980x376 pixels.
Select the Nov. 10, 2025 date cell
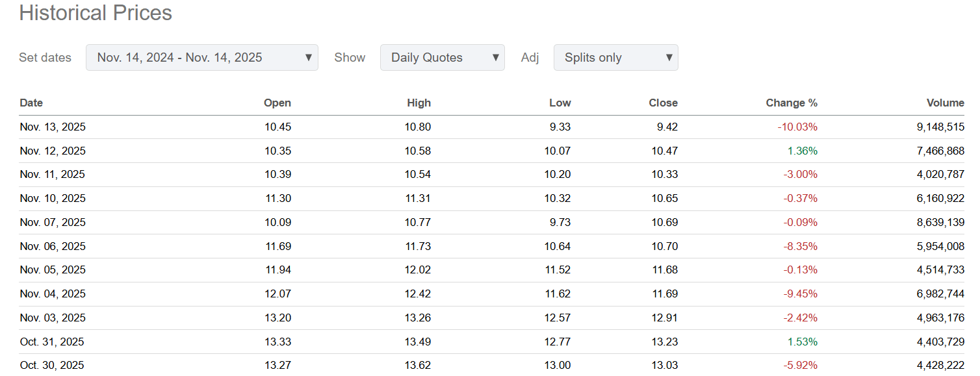pos(53,199)
